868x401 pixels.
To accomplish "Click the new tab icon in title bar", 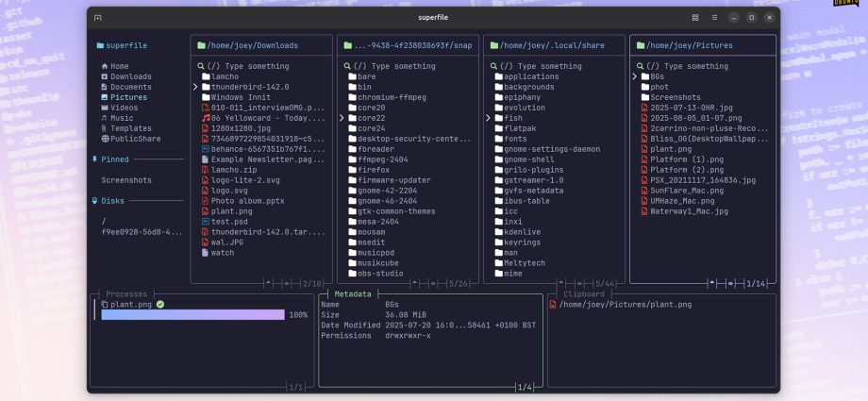I will (x=98, y=18).
